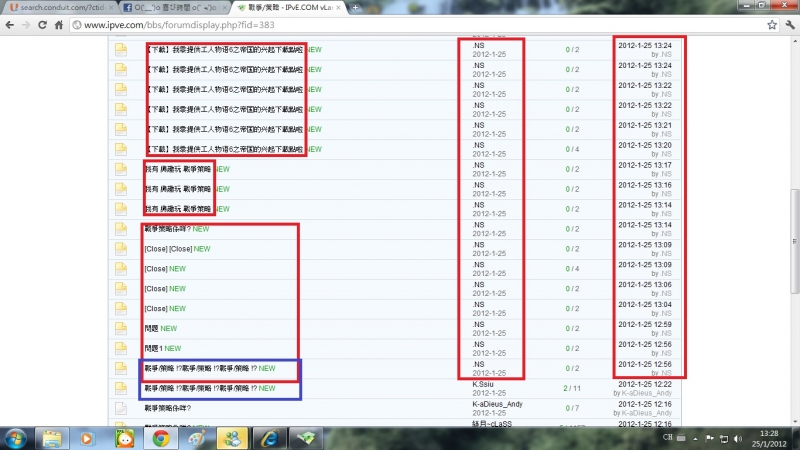Viewport: 800px width, 450px height.
Task: Click the scrollbar up arrow
Action: click(794, 40)
